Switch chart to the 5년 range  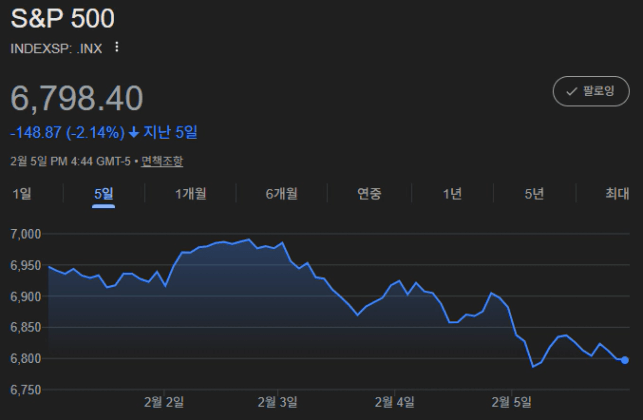(x=534, y=193)
